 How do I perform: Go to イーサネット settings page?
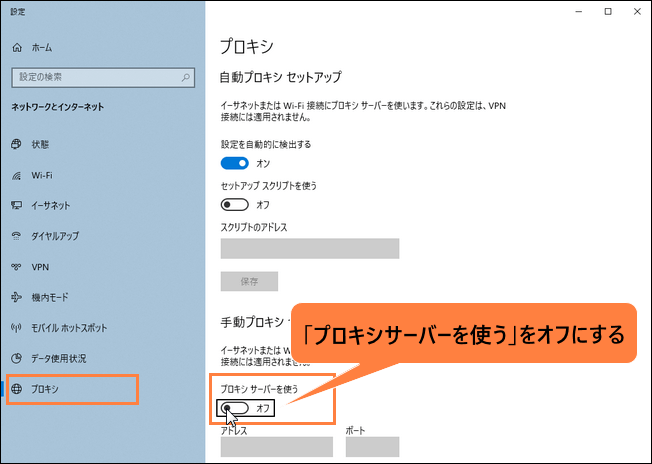click(51, 205)
